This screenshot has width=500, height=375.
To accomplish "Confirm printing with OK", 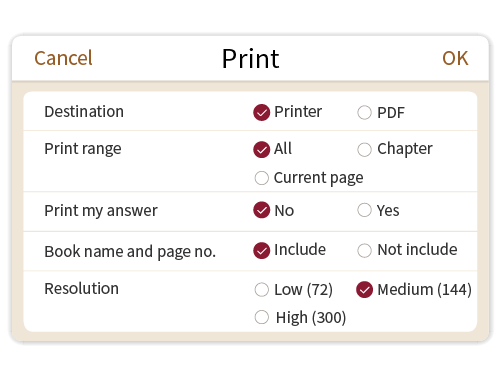I will click(455, 58).
